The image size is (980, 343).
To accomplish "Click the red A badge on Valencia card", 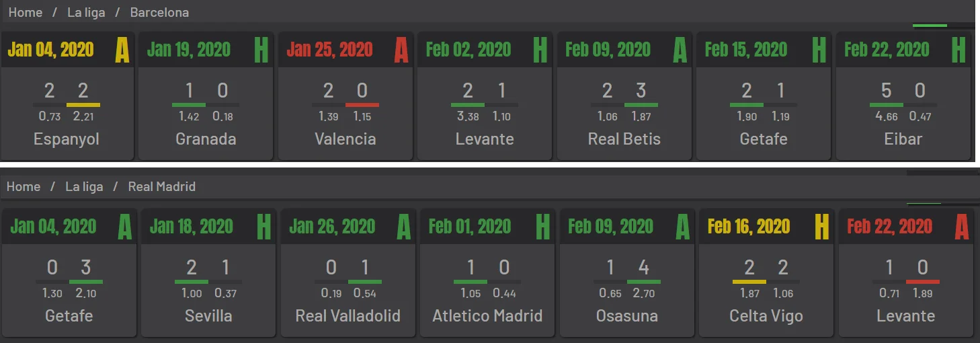I will coord(401,50).
